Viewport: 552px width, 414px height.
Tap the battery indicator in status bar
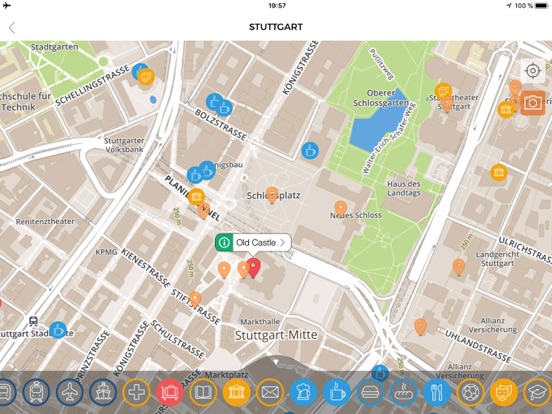[x=541, y=6]
